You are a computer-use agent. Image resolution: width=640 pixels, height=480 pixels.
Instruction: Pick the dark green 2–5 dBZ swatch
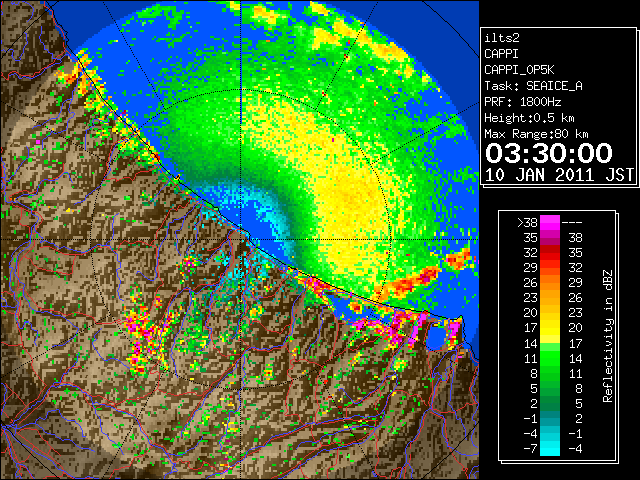pos(550,404)
